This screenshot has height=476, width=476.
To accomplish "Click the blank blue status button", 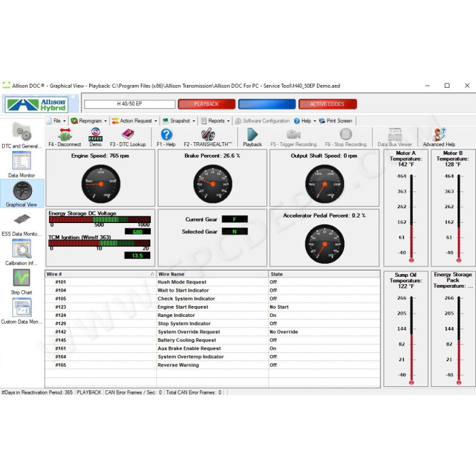I will (x=267, y=104).
